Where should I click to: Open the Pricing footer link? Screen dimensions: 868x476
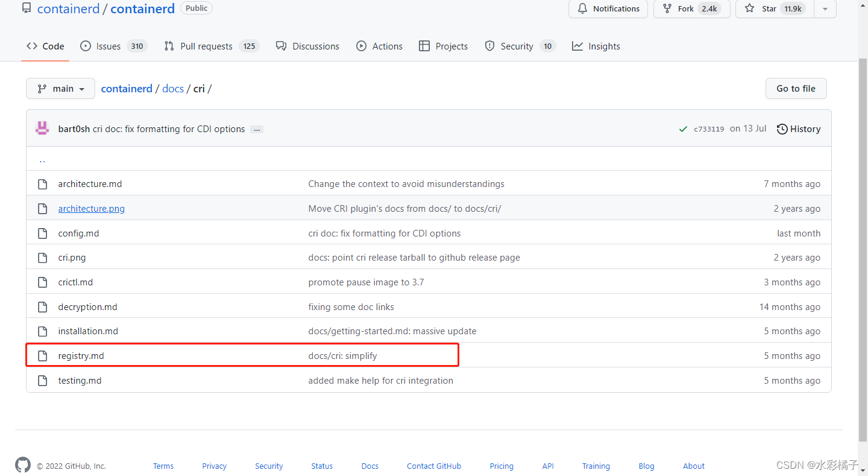502,466
